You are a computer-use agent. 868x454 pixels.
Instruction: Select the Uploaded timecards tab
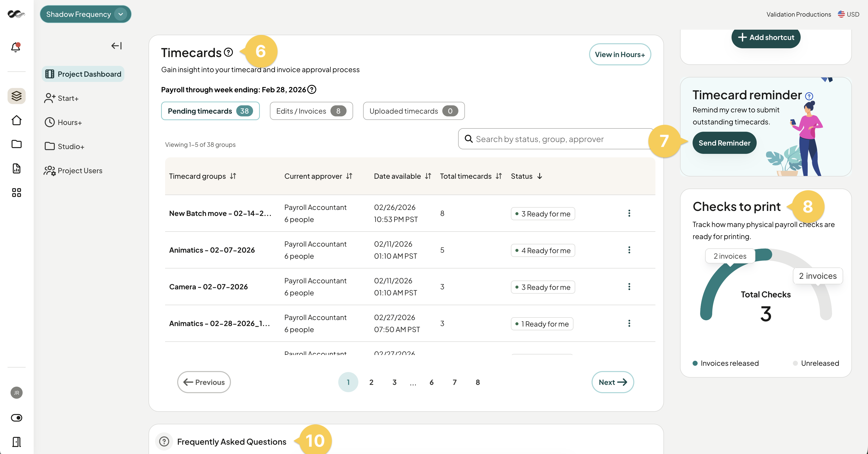(x=414, y=111)
